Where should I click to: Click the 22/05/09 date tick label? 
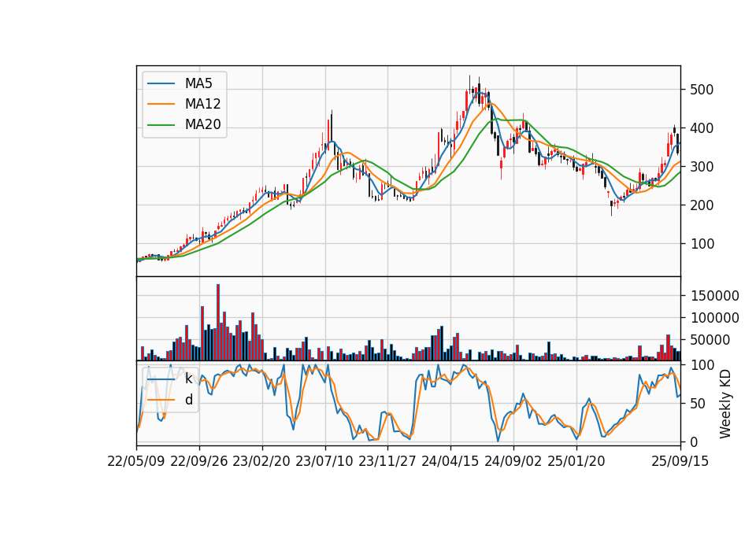click(x=136, y=461)
